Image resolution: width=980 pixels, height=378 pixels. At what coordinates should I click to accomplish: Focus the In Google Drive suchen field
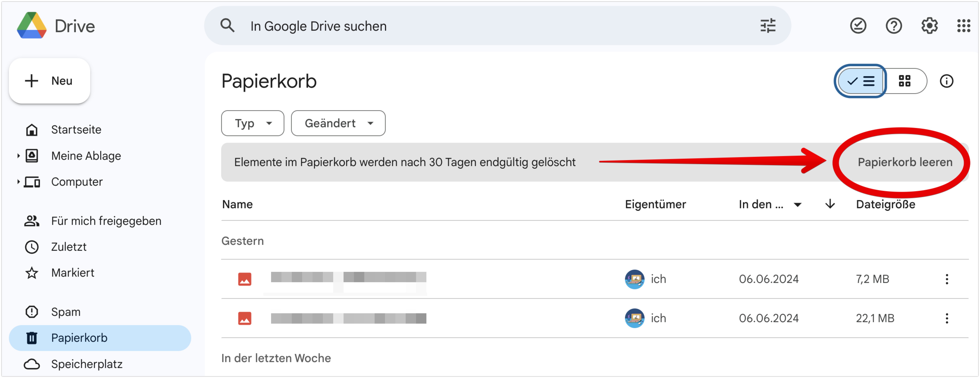coord(498,26)
